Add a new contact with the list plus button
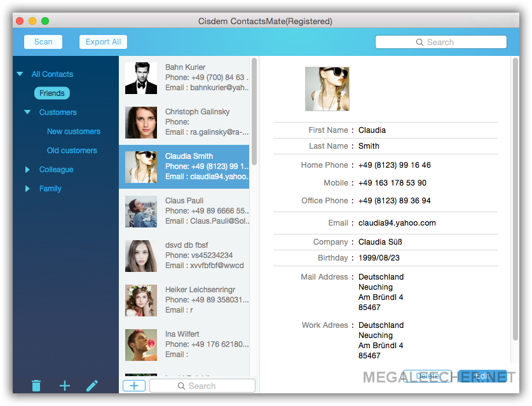The width and height of the screenshot is (532, 406). (x=134, y=386)
